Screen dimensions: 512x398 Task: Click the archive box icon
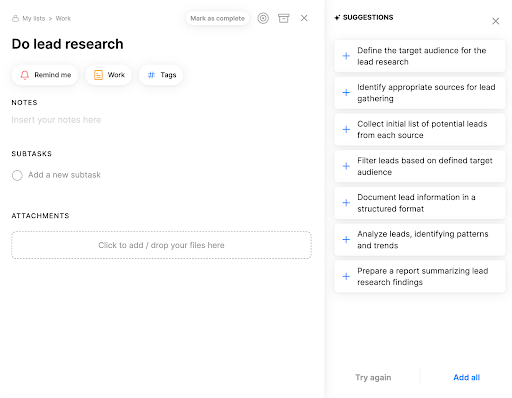click(284, 18)
